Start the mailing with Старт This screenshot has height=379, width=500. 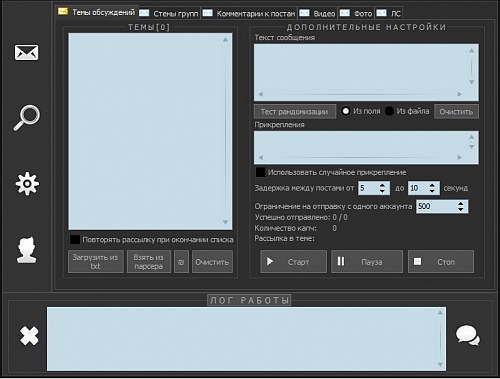click(x=293, y=262)
